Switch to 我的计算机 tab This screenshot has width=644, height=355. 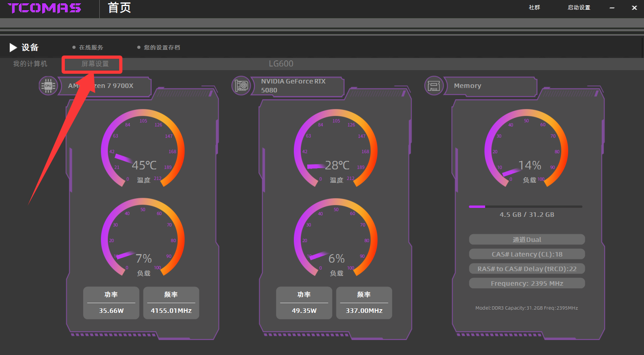[x=30, y=64]
